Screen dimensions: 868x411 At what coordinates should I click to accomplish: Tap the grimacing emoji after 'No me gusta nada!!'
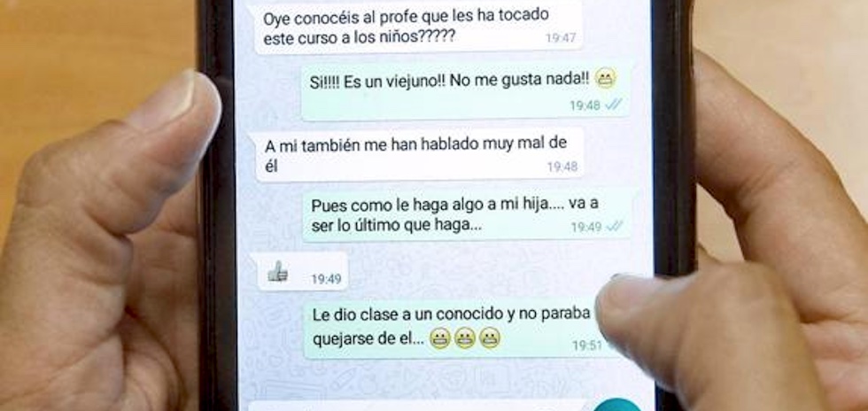coord(605,79)
